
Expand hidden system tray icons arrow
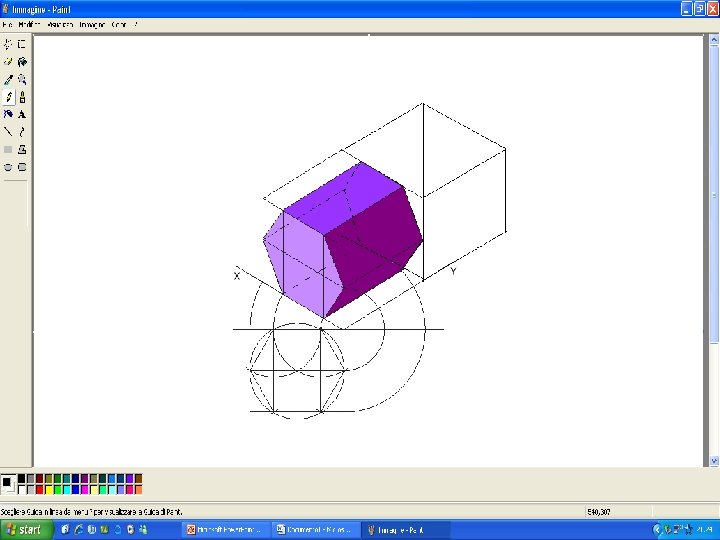(x=658, y=530)
